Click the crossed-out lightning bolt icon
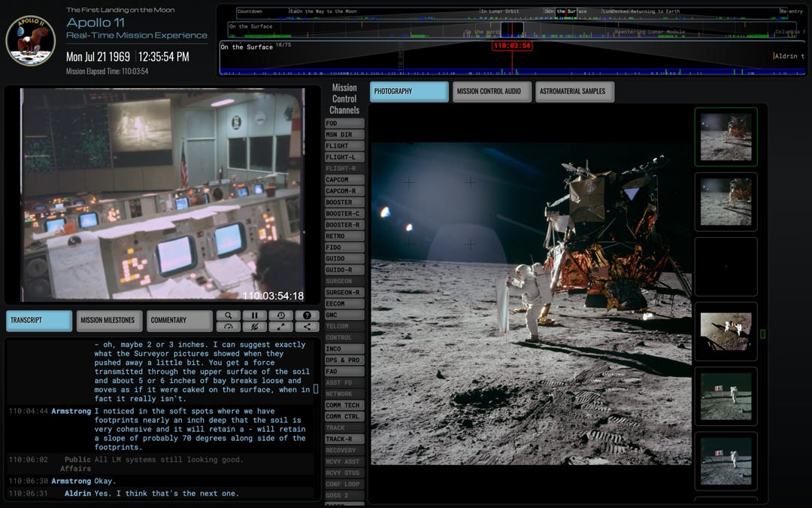 click(x=254, y=327)
